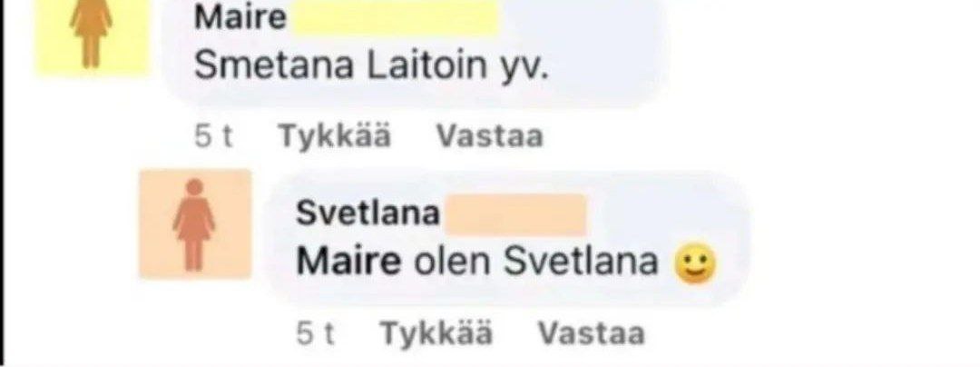Open Maire's yellow profile avatar
This screenshot has width=980, height=367.
click(x=92, y=37)
